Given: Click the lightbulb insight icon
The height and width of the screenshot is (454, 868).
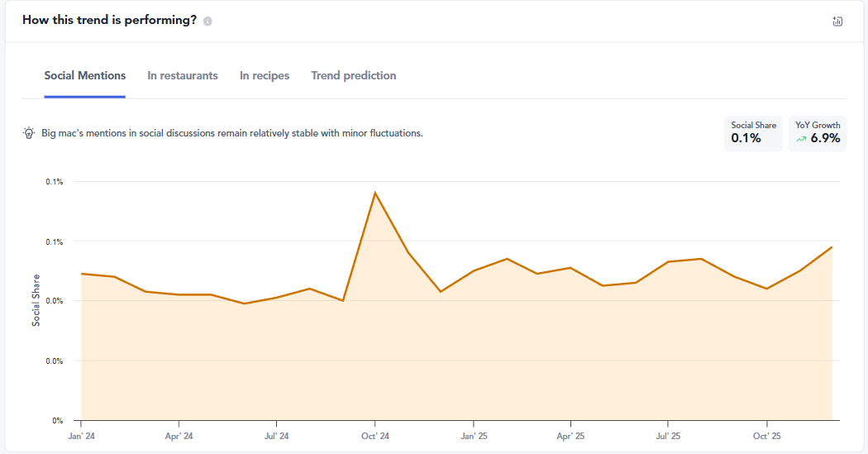Looking at the screenshot, I should (29, 132).
